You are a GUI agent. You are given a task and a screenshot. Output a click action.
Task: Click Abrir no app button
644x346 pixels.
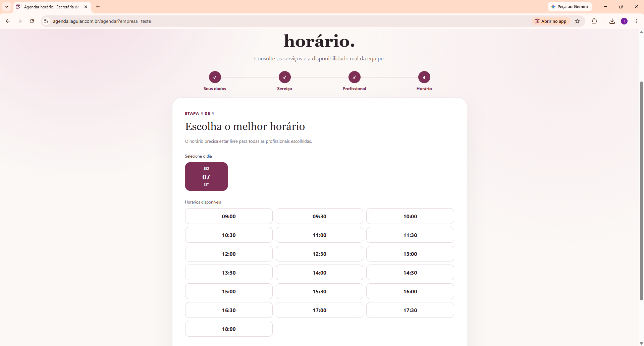point(551,21)
